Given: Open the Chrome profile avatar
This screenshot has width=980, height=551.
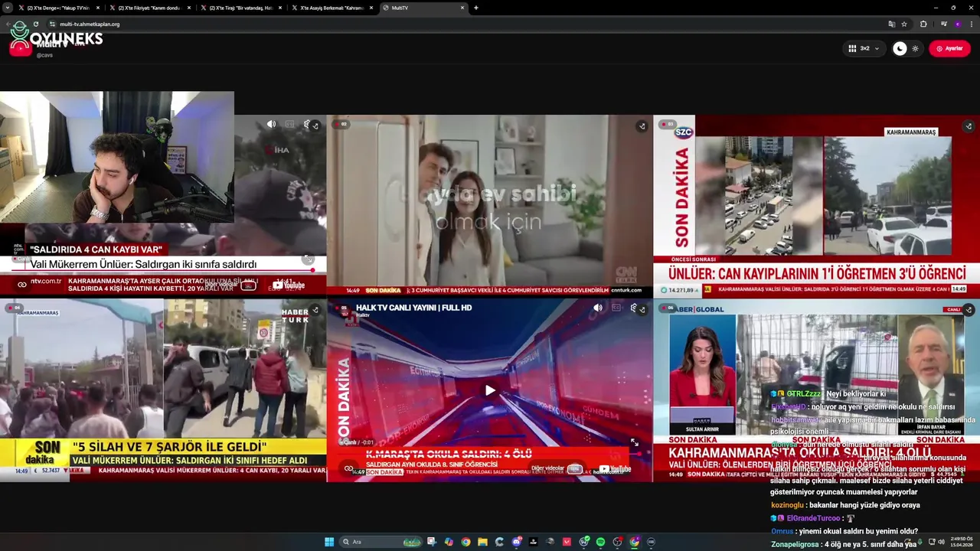Looking at the screenshot, I should click(957, 24).
